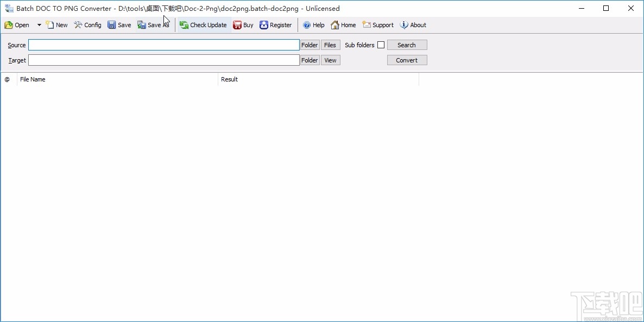Create a new project with New
644x322 pixels.
tap(56, 25)
